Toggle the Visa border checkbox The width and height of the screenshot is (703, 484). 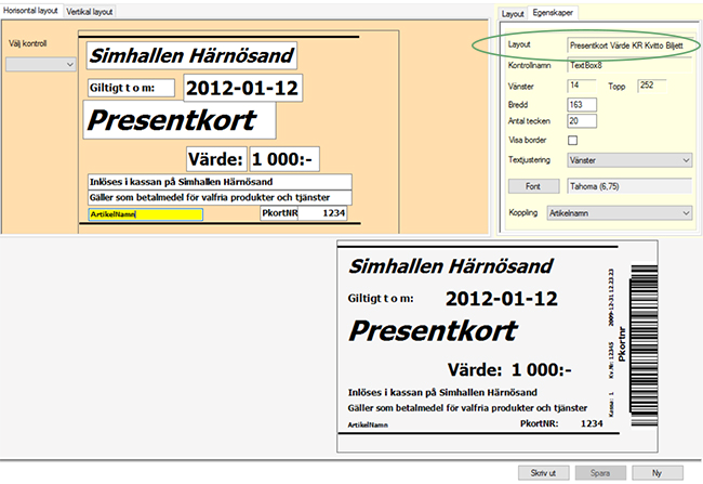[573, 140]
